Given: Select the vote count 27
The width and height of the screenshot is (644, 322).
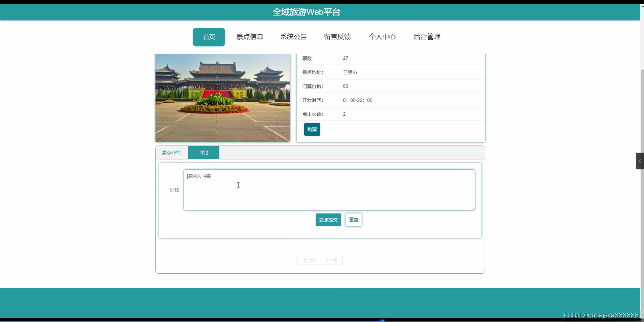Looking at the screenshot, I should 345,58.
